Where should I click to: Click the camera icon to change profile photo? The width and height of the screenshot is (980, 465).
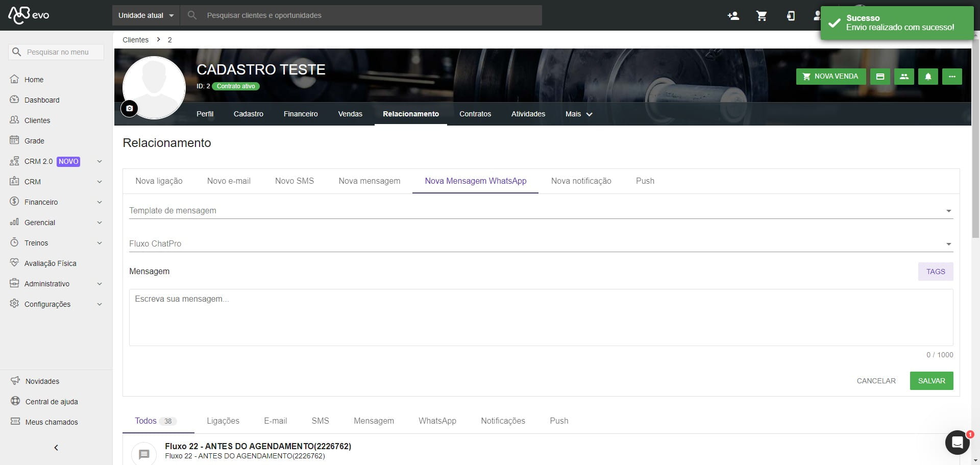129,108
